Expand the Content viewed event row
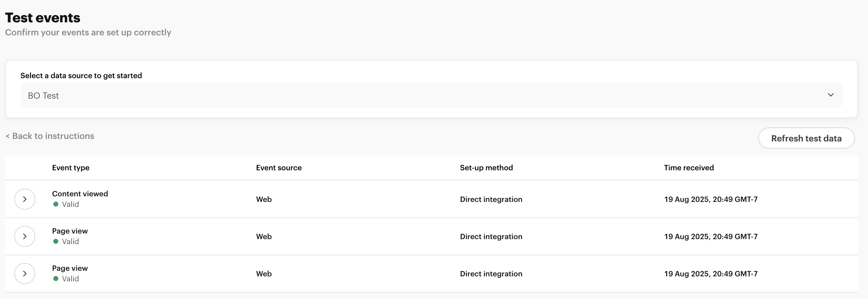This screenshot has width=868, height=299. click(24, 199)
